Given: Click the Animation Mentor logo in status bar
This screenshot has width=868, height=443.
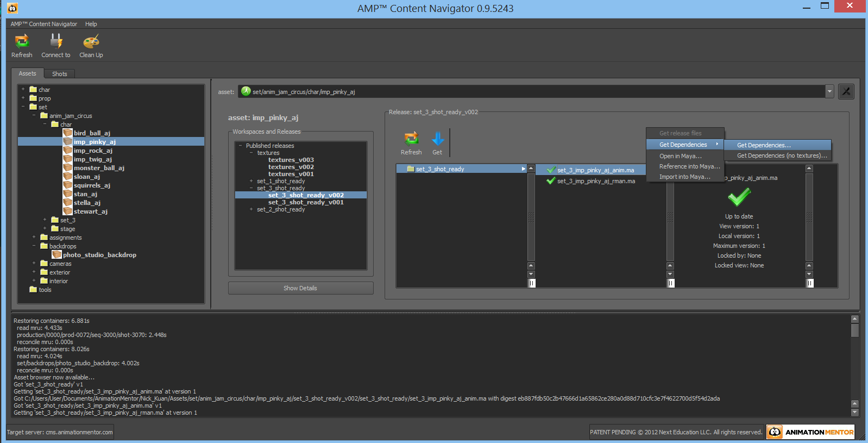Looking at the screenshot, I should point(810,432).
